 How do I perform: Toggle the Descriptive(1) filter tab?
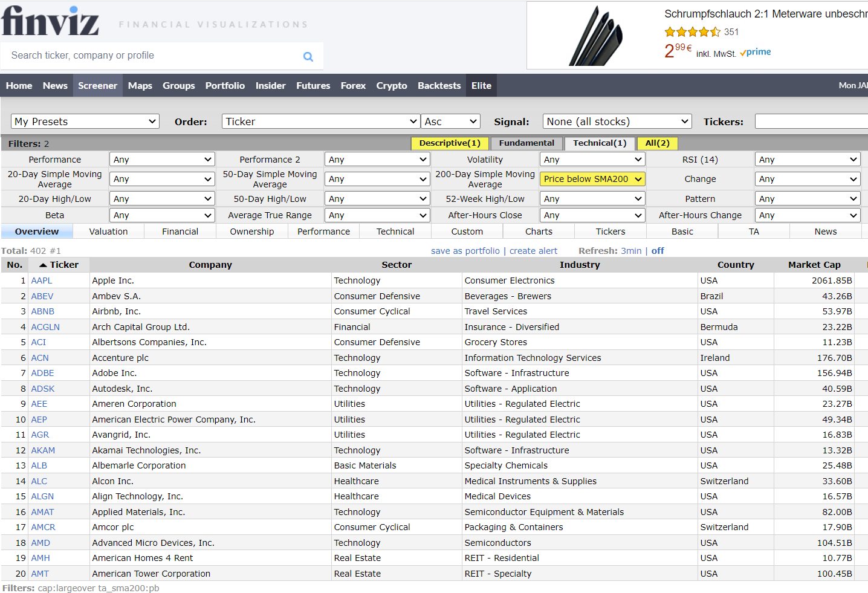point(450,143)
